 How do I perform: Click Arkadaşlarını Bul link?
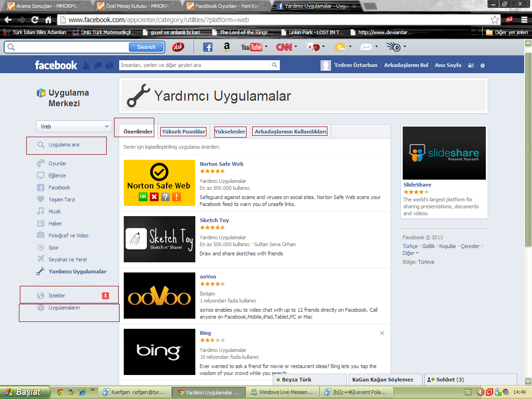pos(406,65)
